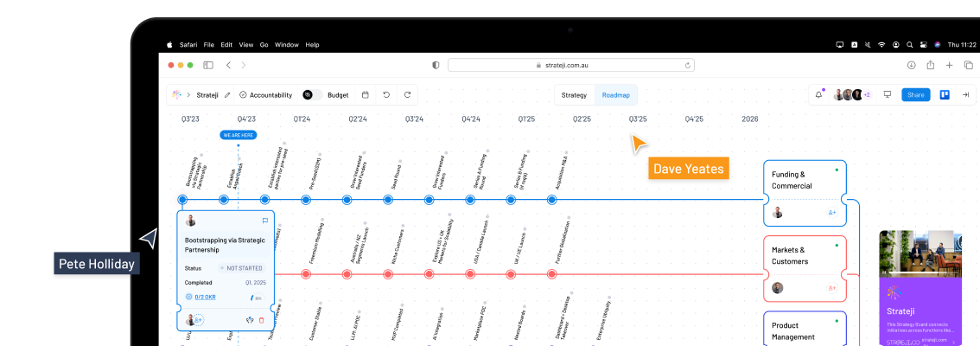Click the blue Share button
Screen dimensions: 980x346
tap(915, 95)
